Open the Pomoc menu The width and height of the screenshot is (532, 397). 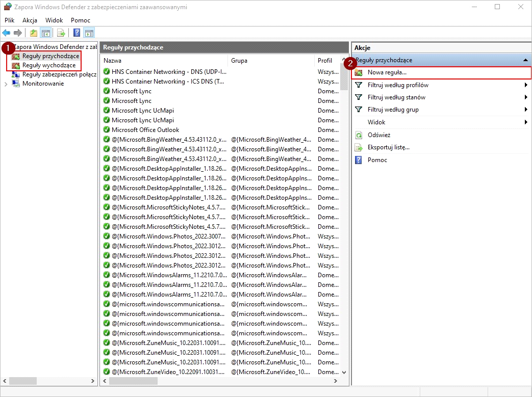(x=81, y=20)
